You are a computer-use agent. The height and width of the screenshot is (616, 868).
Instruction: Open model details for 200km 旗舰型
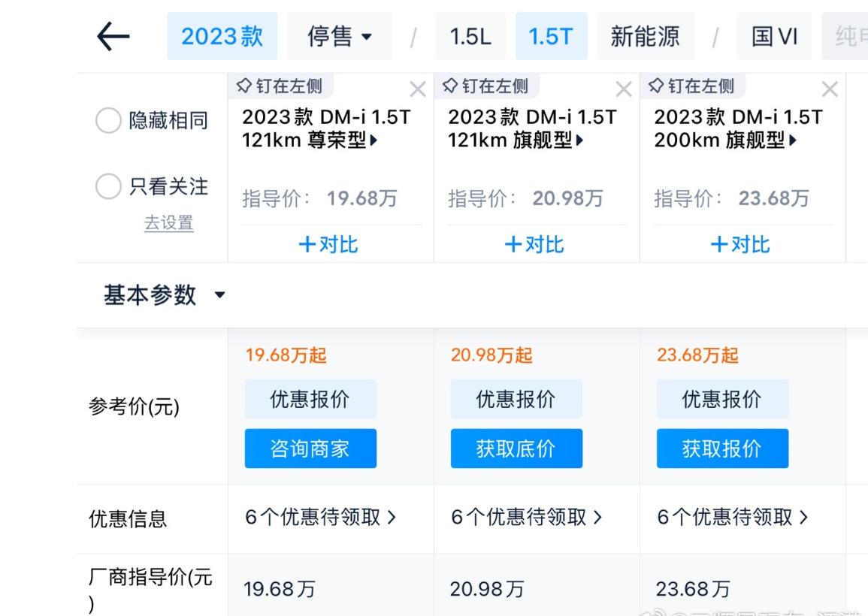coord(739,128)
